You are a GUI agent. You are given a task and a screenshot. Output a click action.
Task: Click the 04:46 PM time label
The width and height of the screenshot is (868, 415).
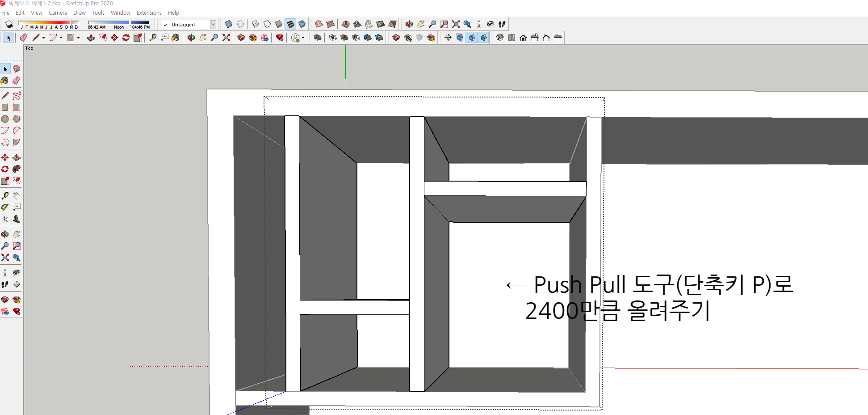tap(141, 27)
